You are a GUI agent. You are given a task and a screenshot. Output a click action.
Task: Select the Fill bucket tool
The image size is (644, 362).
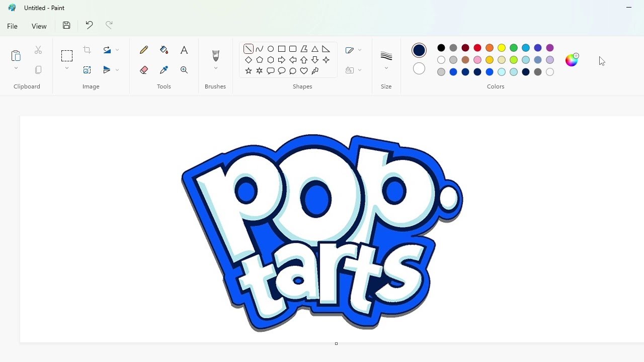(164, 50)
